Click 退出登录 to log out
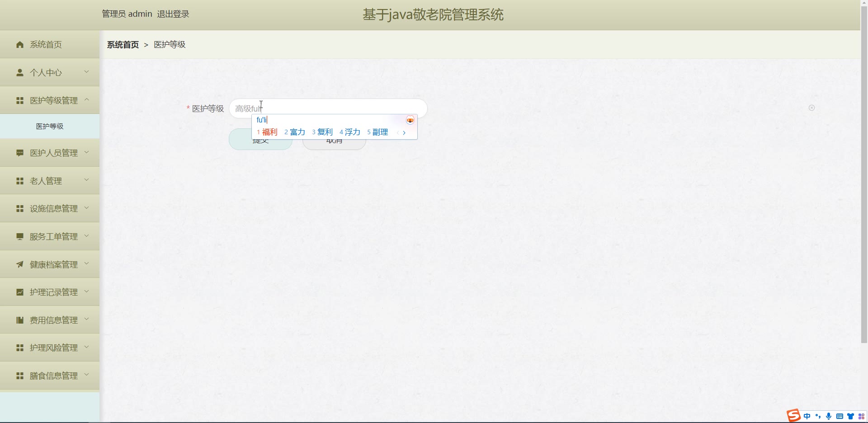The height and width of the screenshot is (423, 868). [x=173, y=14]
